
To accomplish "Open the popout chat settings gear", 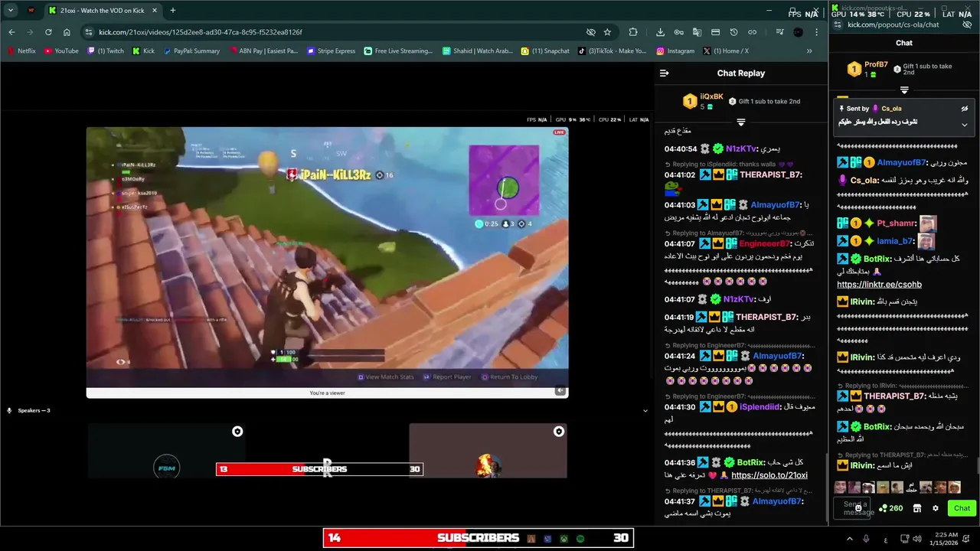I will 935,508.
